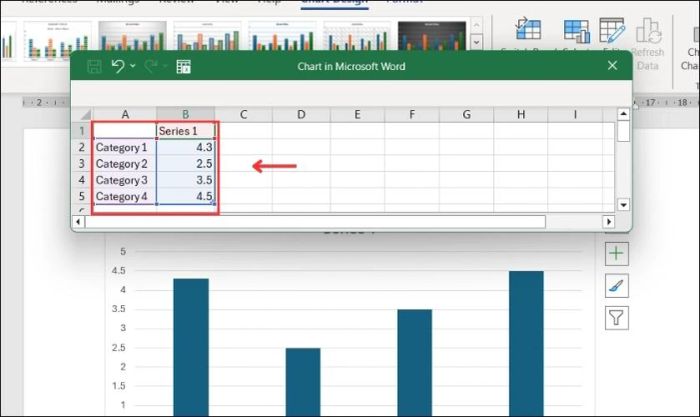Click the Undo icon in chart data window

click(x=118, y=67)
